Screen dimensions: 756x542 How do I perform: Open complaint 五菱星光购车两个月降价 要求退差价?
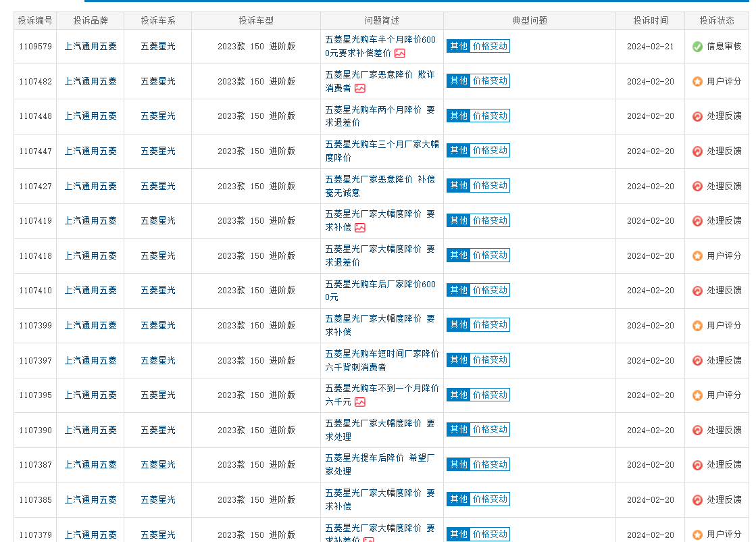click(380, 116)
